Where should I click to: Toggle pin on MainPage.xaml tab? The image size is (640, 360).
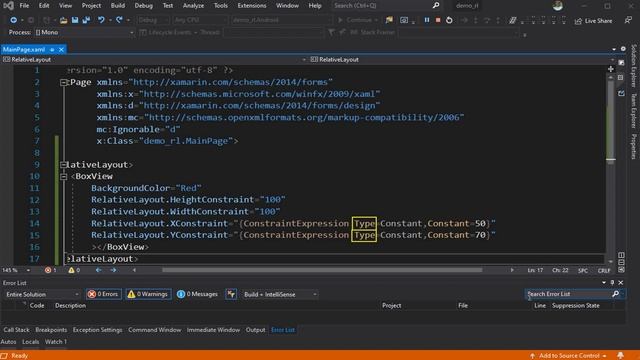[x=52, y=49]
